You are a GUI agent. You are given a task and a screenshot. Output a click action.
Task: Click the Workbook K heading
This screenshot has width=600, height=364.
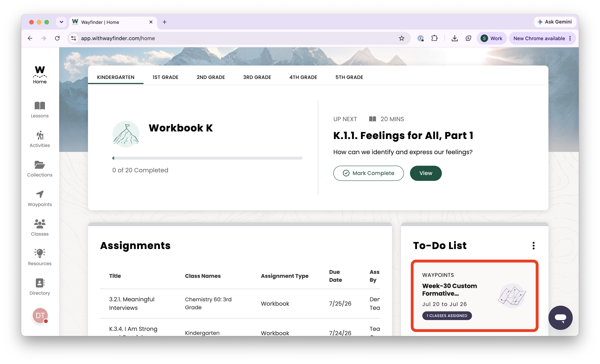(181, 128)
